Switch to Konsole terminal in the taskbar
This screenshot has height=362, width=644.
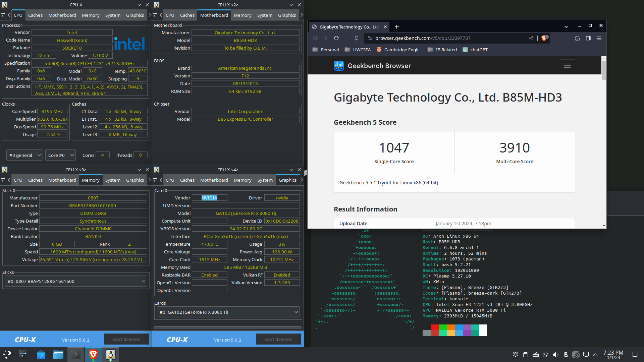point(76,355)
